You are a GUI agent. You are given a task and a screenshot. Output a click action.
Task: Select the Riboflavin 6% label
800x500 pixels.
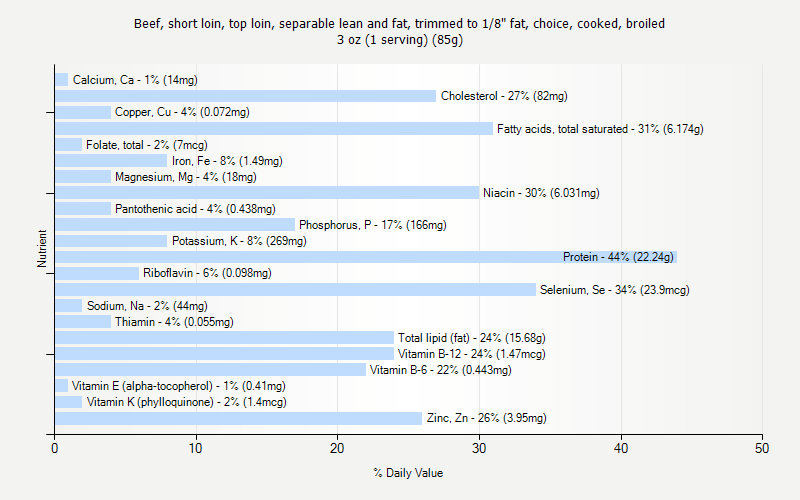click(207, 273)
